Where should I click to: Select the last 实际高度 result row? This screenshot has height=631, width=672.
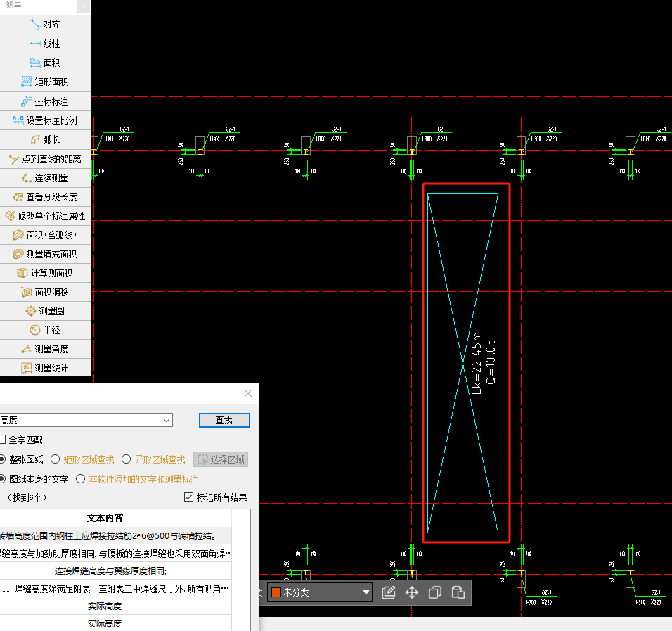(116, 623)
